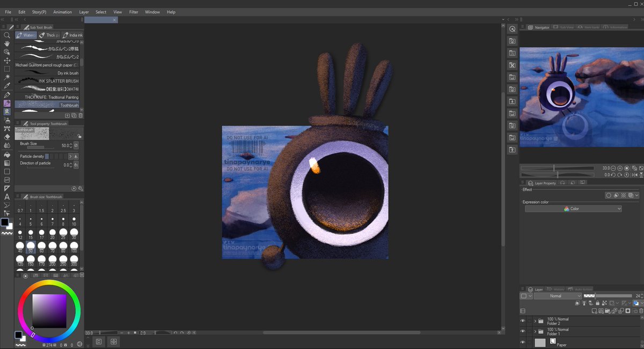Step the Brush Size value spinner
The height and width of the screenshot is (349, 644).
[x=71, y=145]
